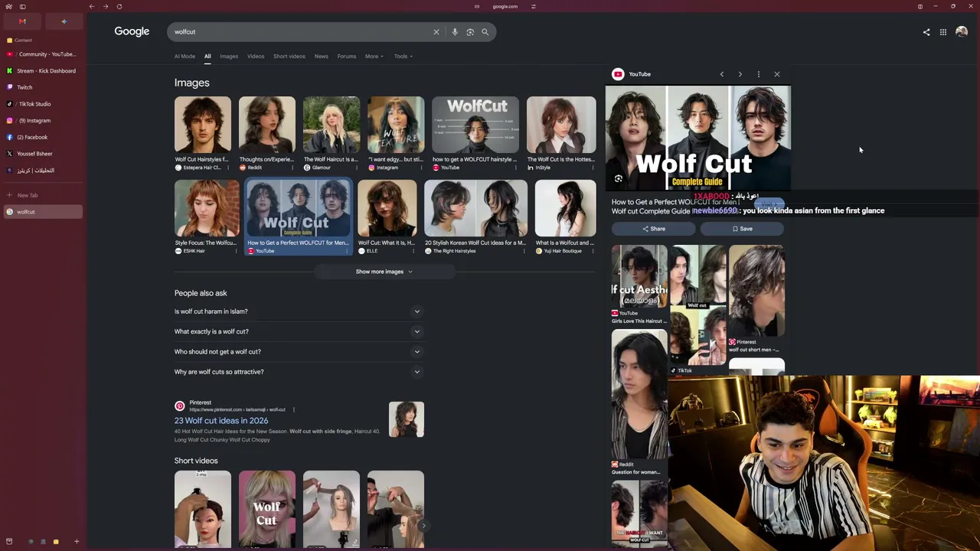
Task: Open the More search filters dropdown
Action: tap(374, 56)
